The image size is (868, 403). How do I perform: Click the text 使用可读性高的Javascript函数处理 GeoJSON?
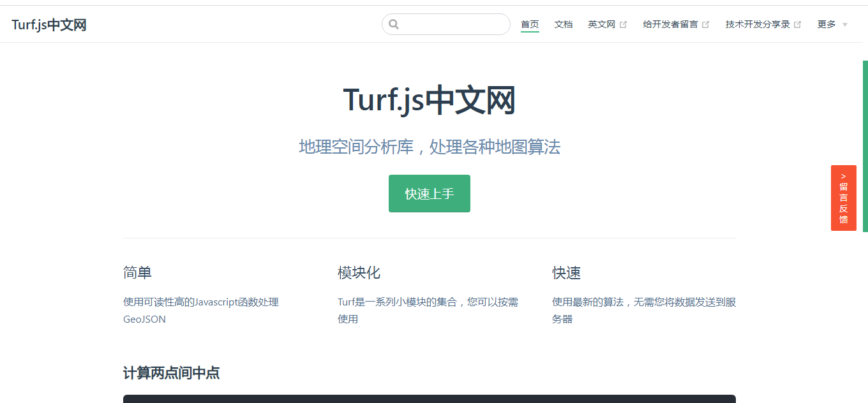(201, 311)
